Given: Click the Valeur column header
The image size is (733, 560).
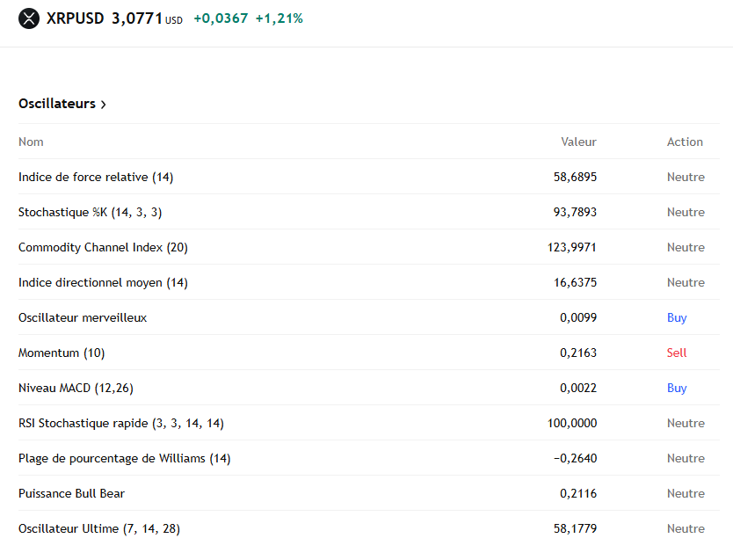Looking at the screenshot, I should [x=578, y=142].
